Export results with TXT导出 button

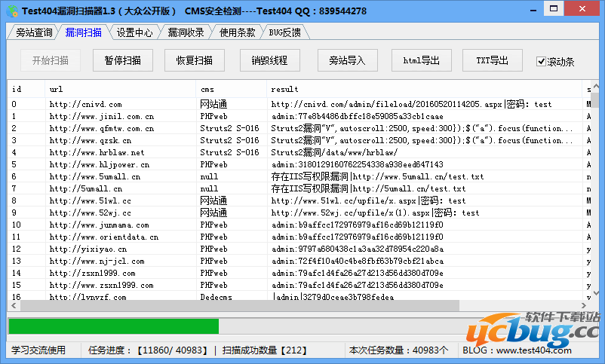(x=492, y=60)
